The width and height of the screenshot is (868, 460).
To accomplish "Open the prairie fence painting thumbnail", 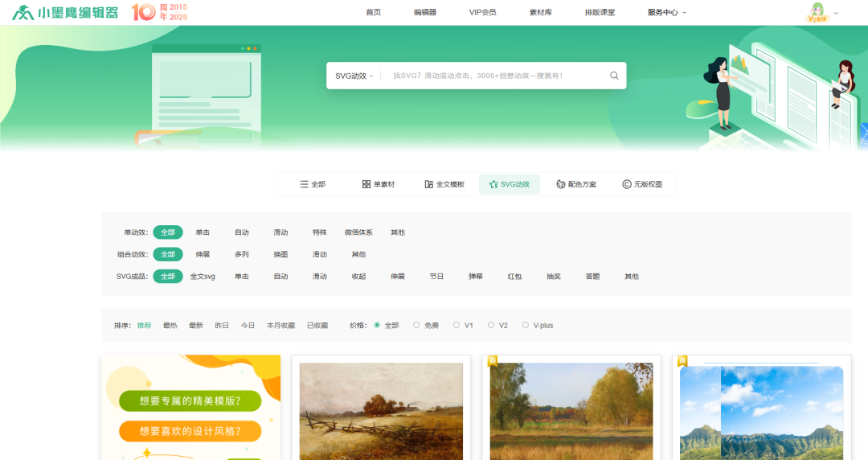I will pyautogui.click(x=381, y=411).
